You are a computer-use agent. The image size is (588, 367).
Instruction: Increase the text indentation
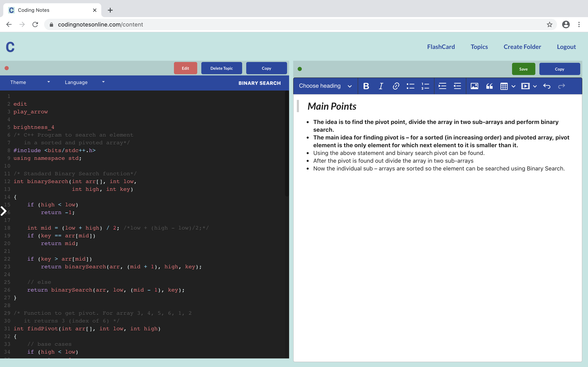pos(442,86)
